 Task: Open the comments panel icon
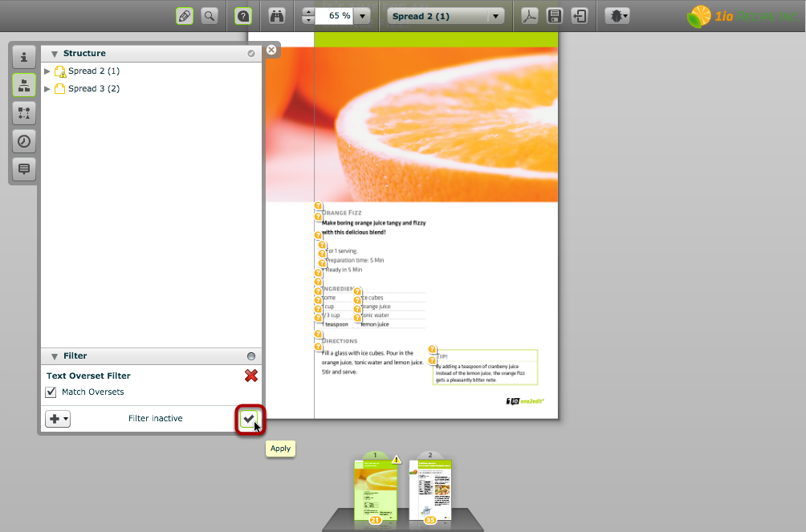(24, 169)
